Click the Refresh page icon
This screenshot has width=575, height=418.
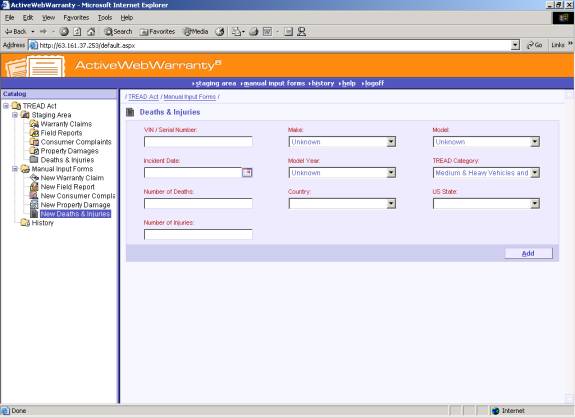click(77, 32)
